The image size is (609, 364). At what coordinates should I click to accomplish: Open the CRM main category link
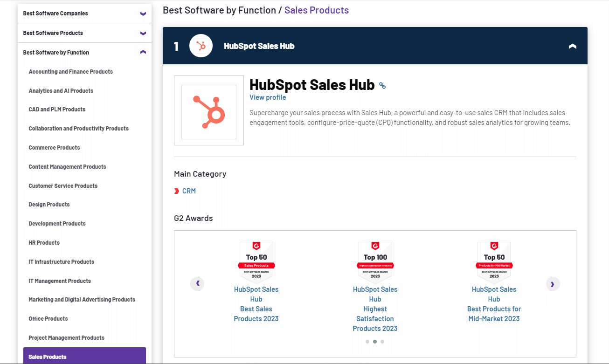[189, 191]
